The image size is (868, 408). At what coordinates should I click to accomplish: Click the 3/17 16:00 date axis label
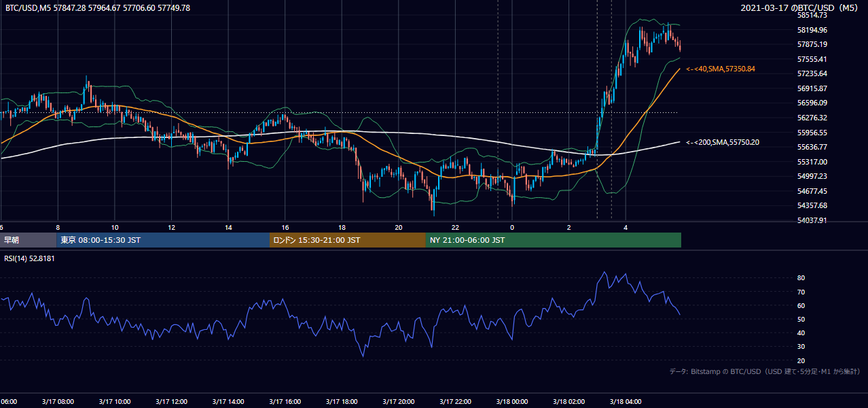click(x=285, y=402)
